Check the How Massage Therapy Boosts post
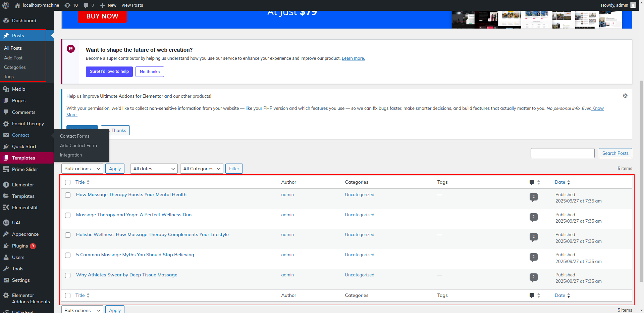This screenshot has height=313, width=644. pos(68,195)
